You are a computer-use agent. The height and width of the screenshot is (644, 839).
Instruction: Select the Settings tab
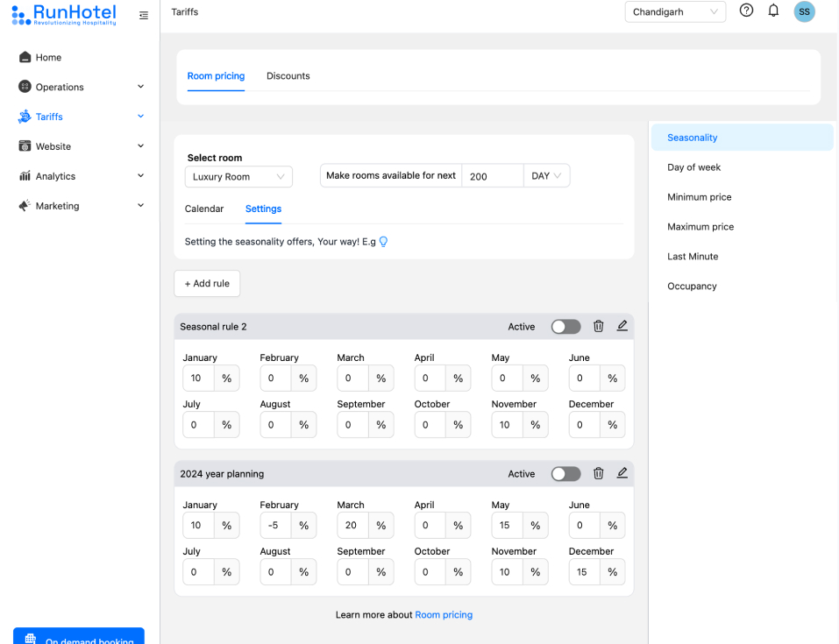click(x=263, y=209)
